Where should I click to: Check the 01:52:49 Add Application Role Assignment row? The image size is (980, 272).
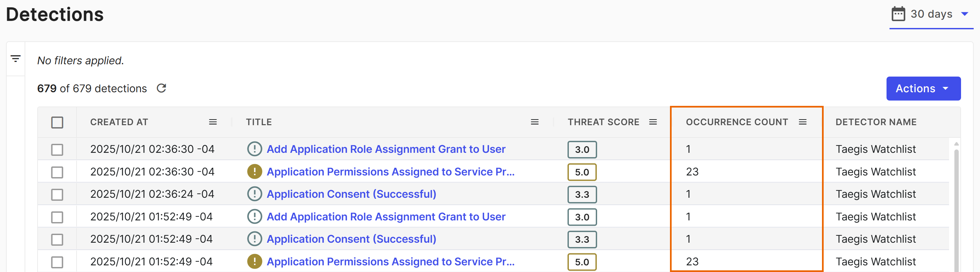pyautogui.click(x=57, y=217)
